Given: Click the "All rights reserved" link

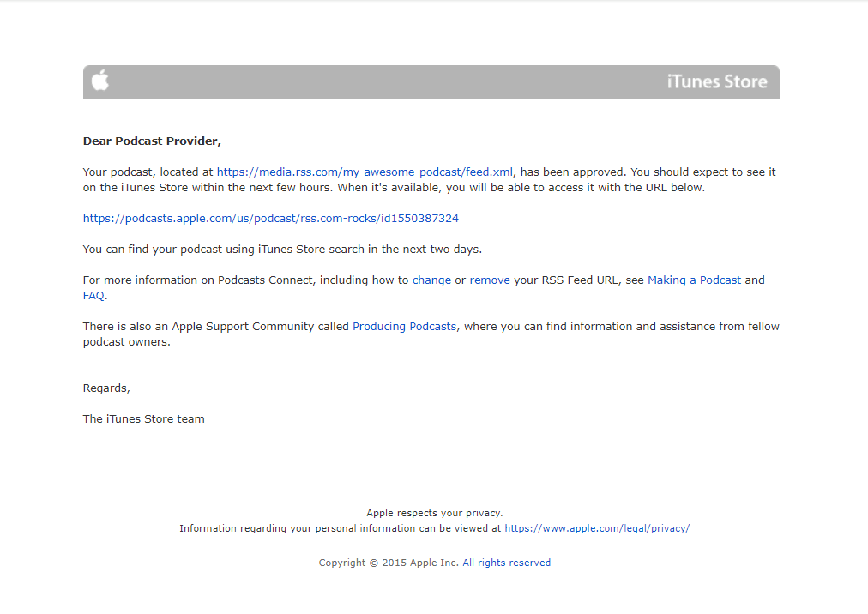Looking at the screenshot, I should point(507,563).
